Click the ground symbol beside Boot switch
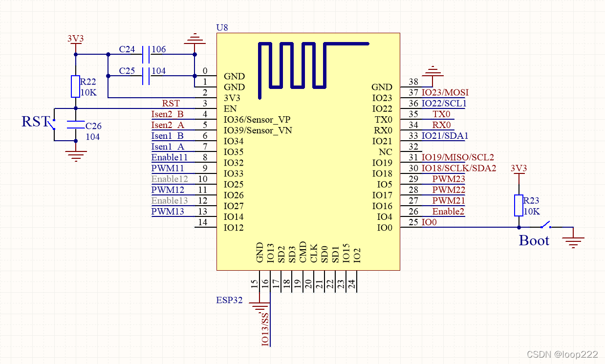This screenshot has width=605, height=364. [573, 241]
